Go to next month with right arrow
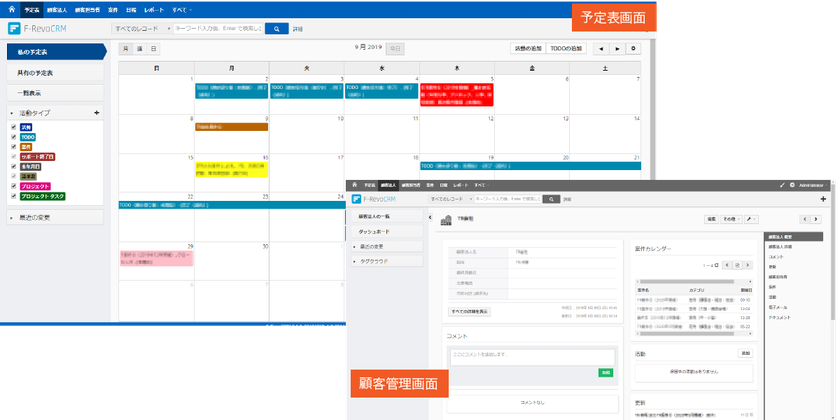Image resolution: width=840 pixels, height=420 pixels. click(617, 49)
